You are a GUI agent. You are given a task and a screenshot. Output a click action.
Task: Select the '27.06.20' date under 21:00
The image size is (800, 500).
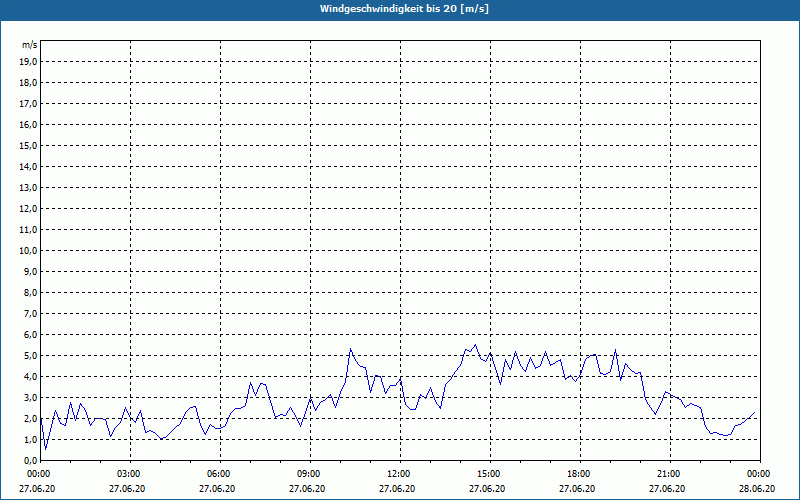click(x=667, y=489)
